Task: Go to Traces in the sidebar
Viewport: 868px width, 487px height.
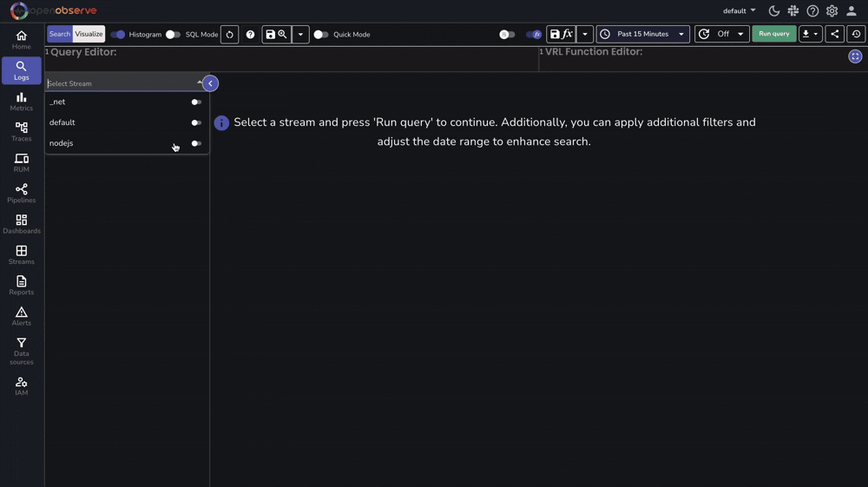Action: click(x=22, y=132)
